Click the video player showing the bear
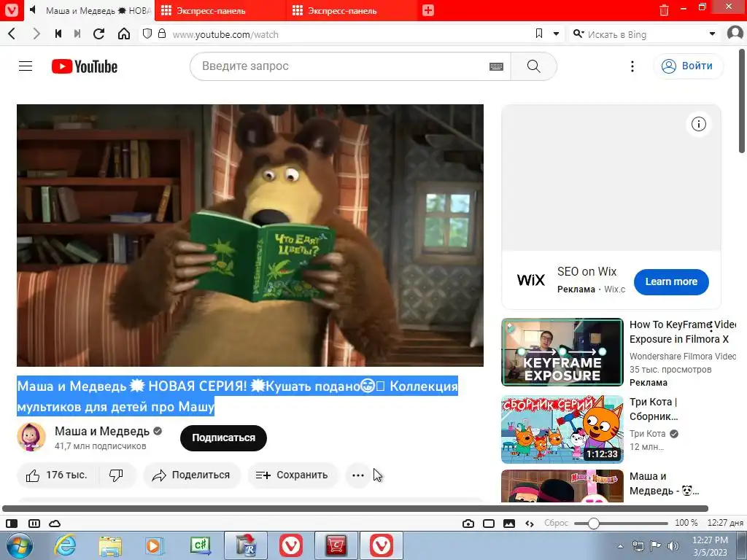Image resolution: width=747 pixels, height=560 pixels. 250,236
